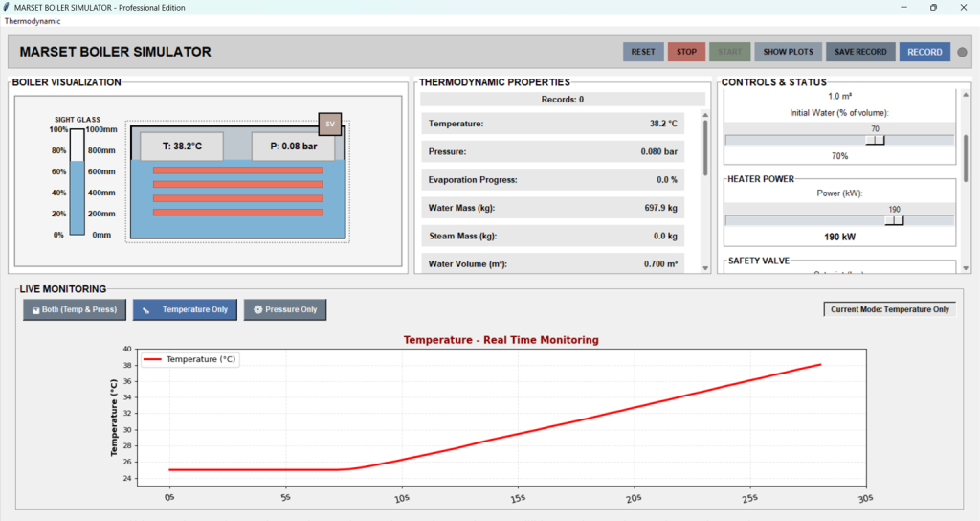Open the Thermodynamic menu
Viewport: 980px width, 521px height.
pyautogui.click(x=33, y=21)
